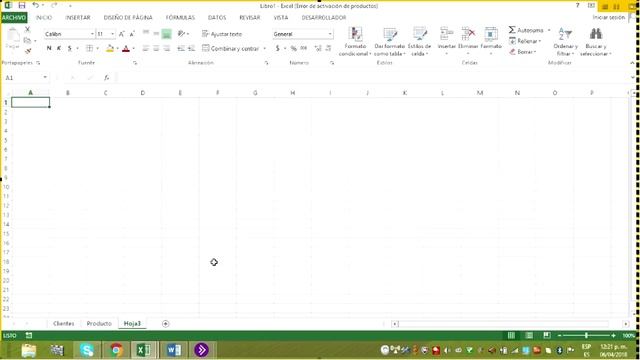Click Iniciar sesión link

pos(609,18)
